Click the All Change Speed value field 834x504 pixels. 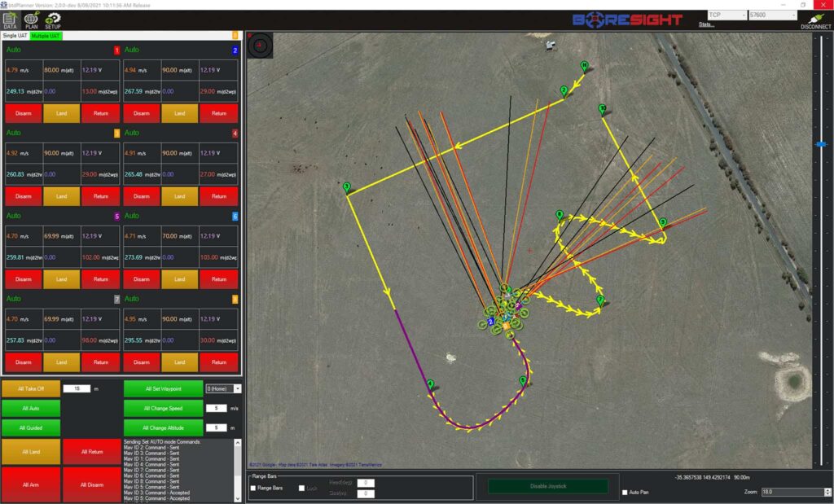tap(215, 408)
